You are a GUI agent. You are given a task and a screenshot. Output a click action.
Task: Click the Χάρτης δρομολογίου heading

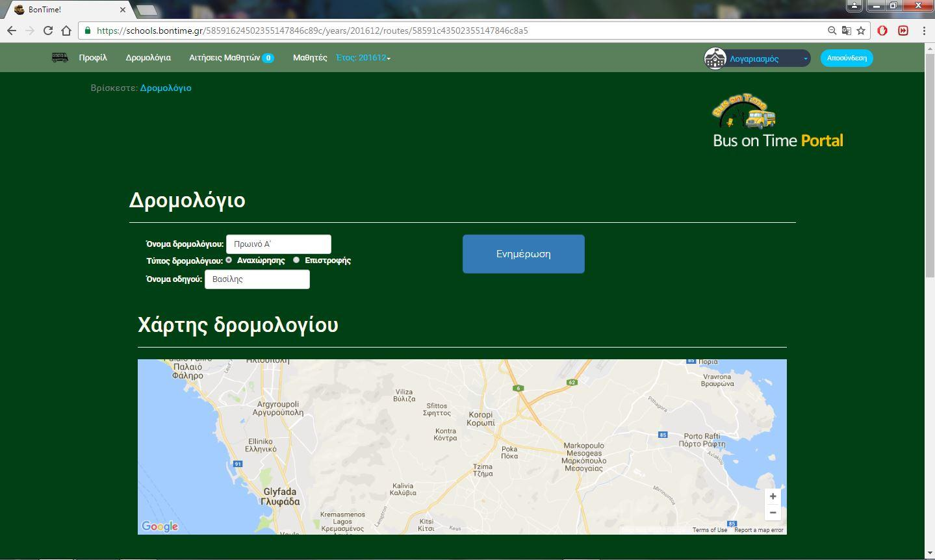coord(238,324)
